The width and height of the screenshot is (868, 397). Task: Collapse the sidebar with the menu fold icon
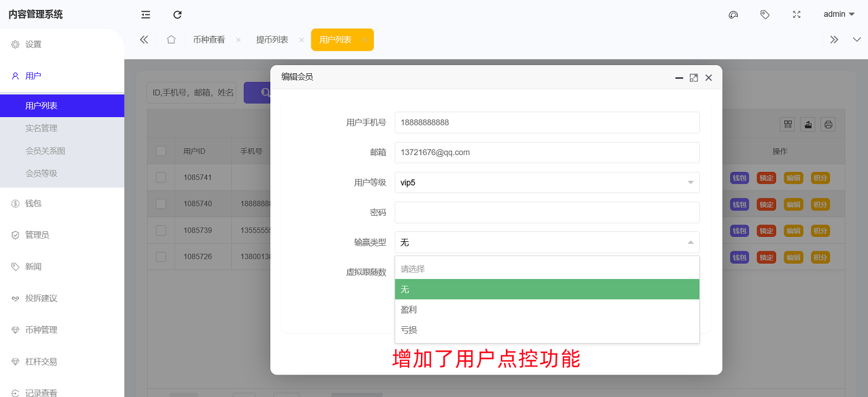146,14
